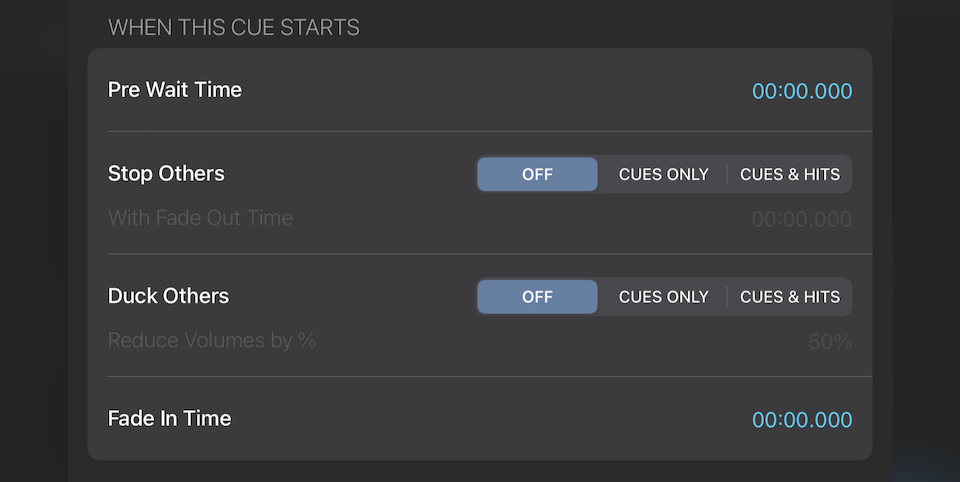Click the Pre Wait Time label
960x482 pixels.
[x=175, y=90]
